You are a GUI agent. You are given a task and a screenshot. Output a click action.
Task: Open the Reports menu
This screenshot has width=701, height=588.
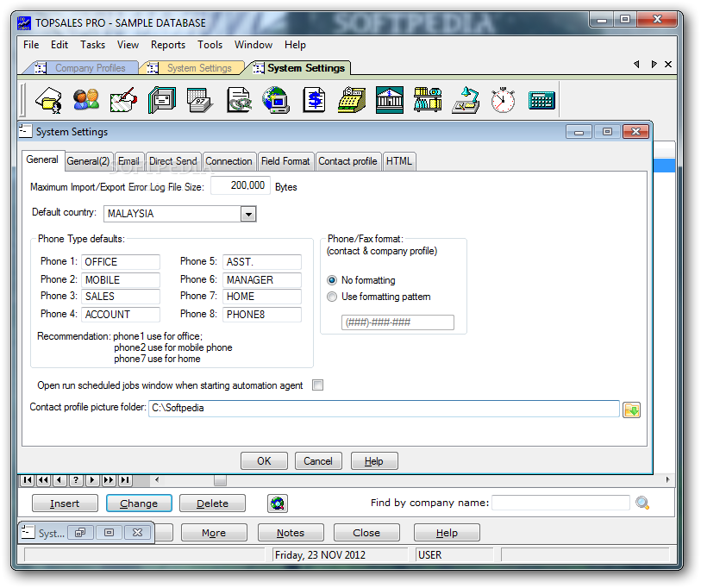coord(167,45)
